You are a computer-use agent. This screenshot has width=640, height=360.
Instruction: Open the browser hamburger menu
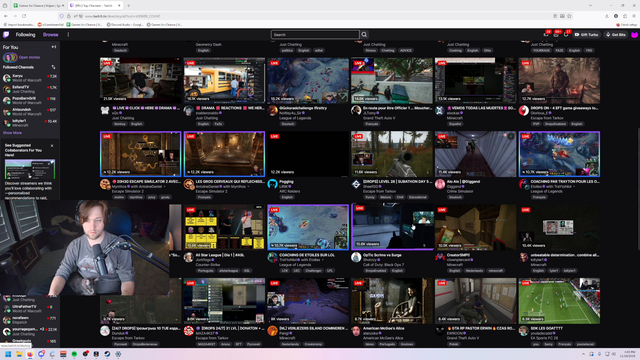click(x=634, y=16)
